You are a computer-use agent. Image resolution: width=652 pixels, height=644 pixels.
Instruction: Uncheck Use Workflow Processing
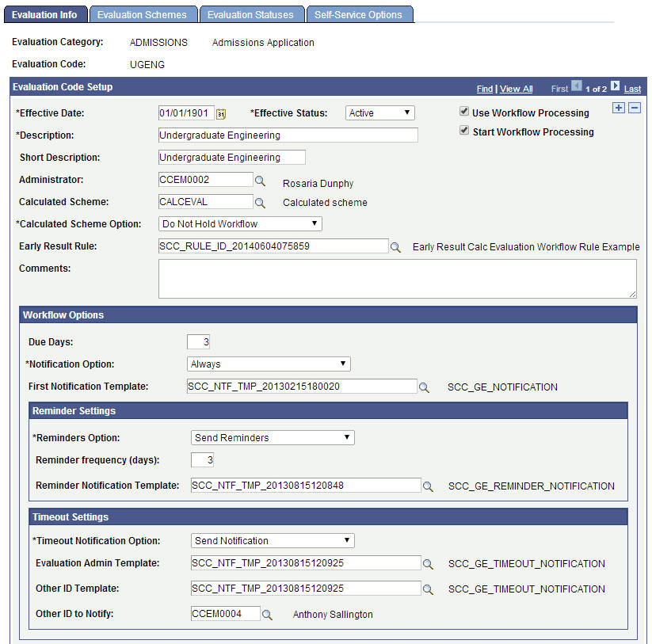[463, 112]
